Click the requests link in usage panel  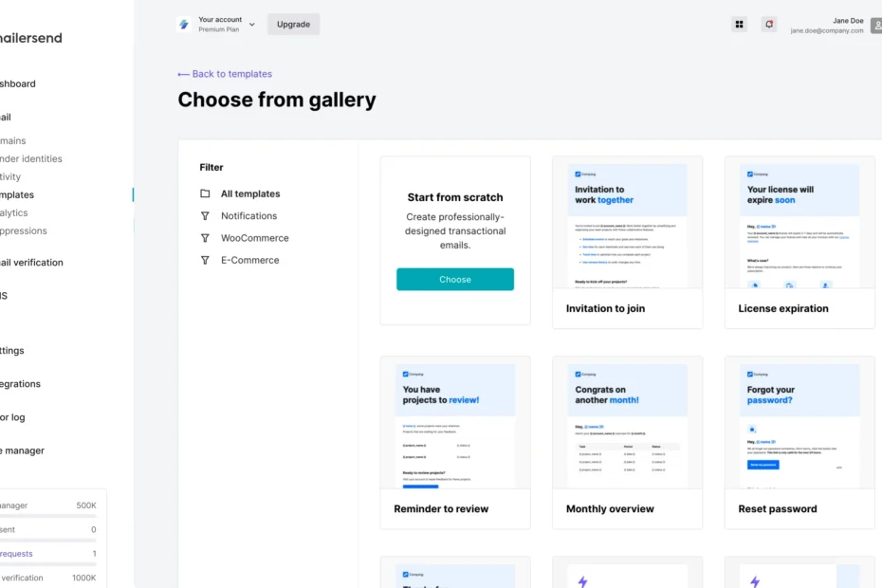coord(16,554)
